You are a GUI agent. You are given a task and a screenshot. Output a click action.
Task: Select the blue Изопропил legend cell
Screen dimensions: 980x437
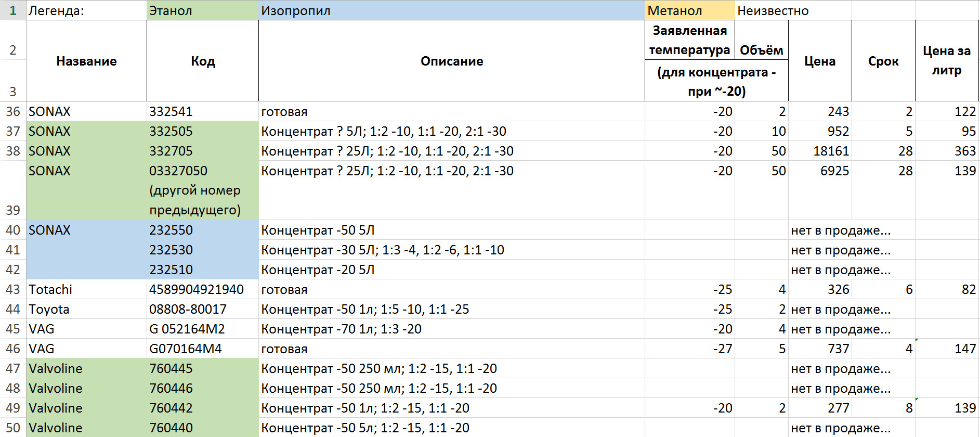[x=451, y=10]
